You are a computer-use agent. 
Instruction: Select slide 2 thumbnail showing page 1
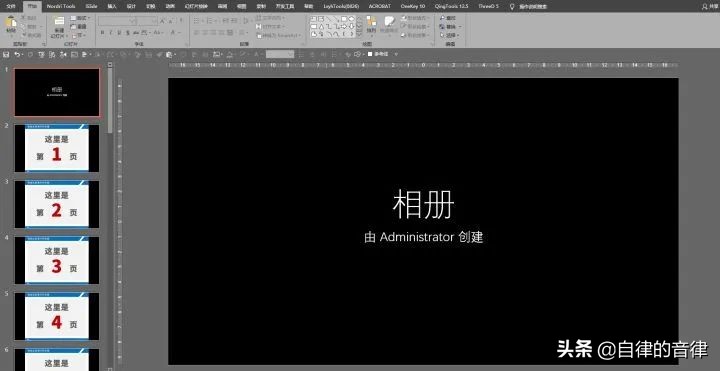tap(57, 148)
